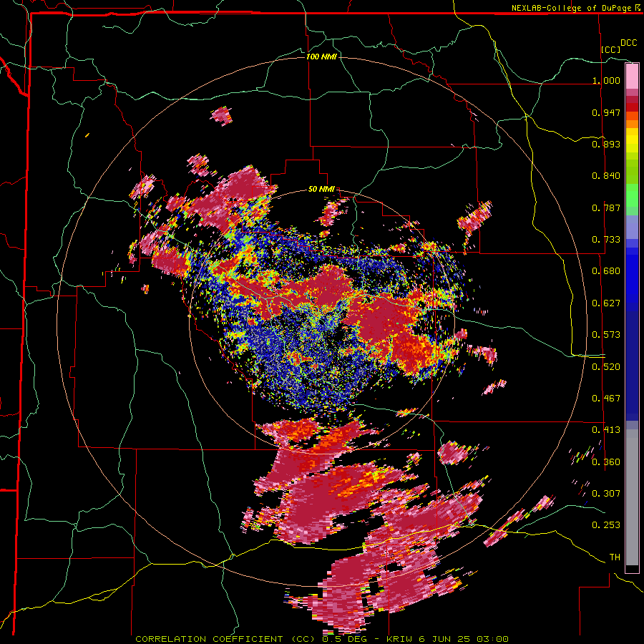Select the 0.840 color scale value
This screenshot has width=644, height=644.
click(606, 176)
